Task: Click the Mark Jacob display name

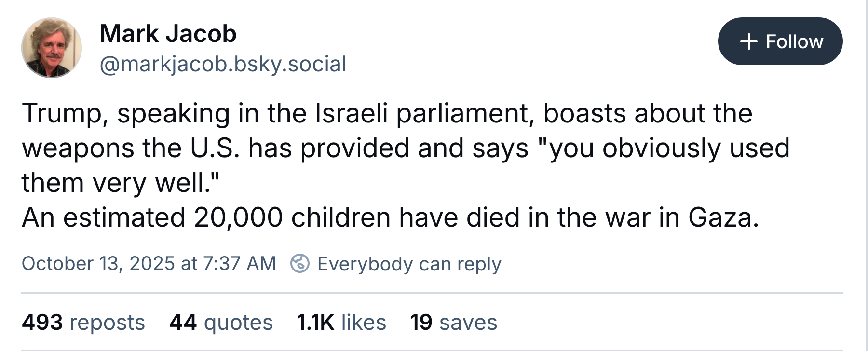Action: point(168,34)
